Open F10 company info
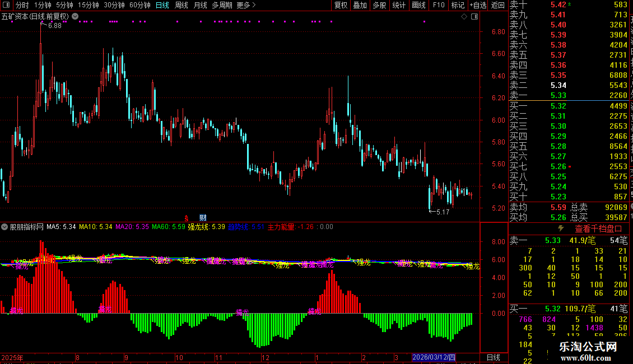Screen dimensions: 633x364 439,5
